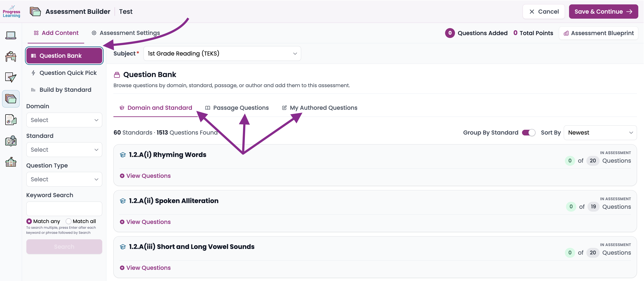The height and width of the screenshot is (281, 644).
Task: Click the Save & Continue button
Action: [603, 11]
